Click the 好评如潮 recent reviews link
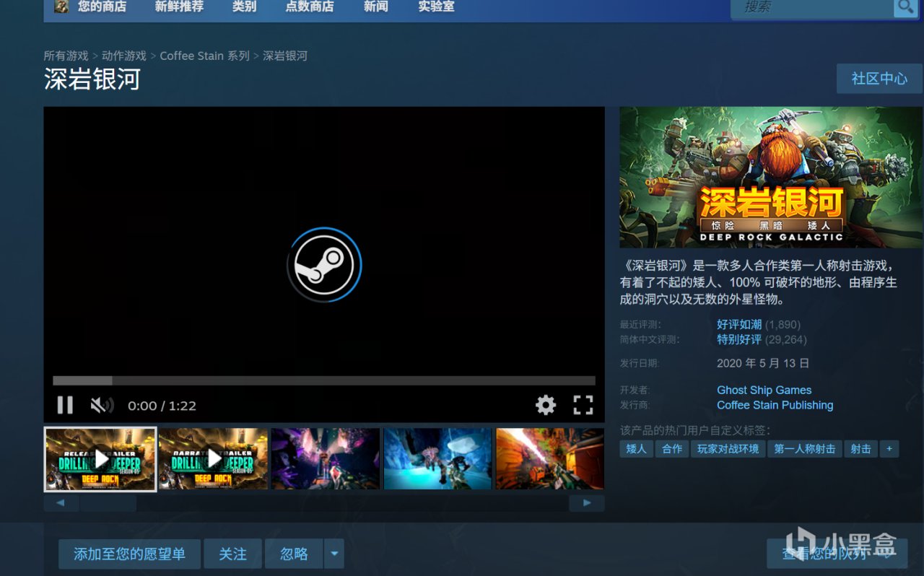The image size is (924, 576). tap(739, 325)
